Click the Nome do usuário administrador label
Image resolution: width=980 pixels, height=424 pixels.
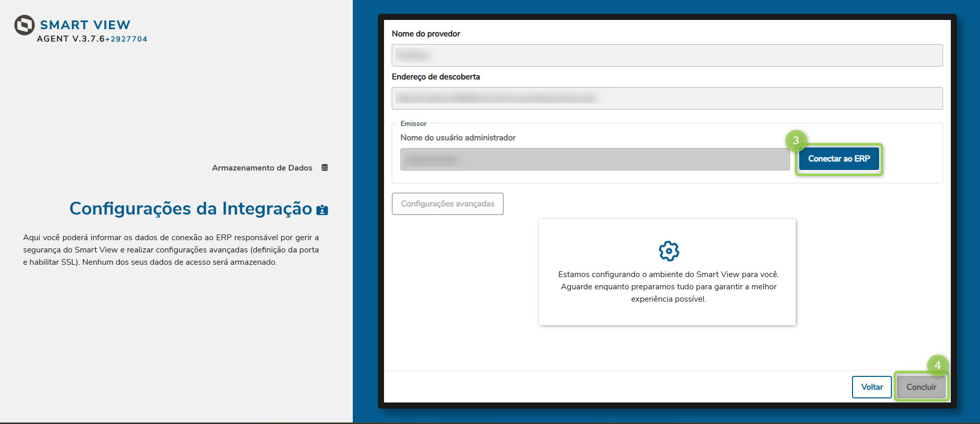[x=458, y=138]
